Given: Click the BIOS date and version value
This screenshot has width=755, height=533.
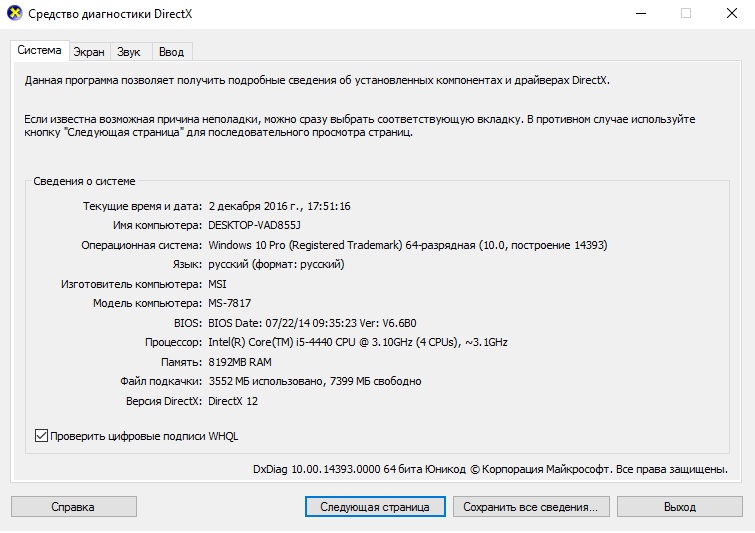Looking at the screenshot, I should pyautogui.click(x=311, y=323).
